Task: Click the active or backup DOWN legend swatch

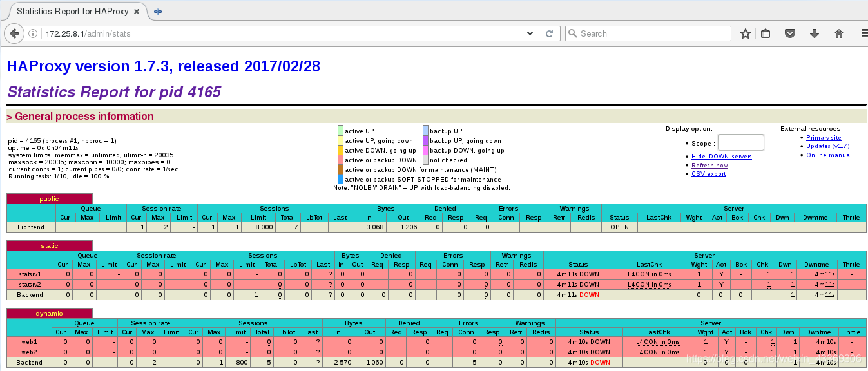Action: pos(340,160)
